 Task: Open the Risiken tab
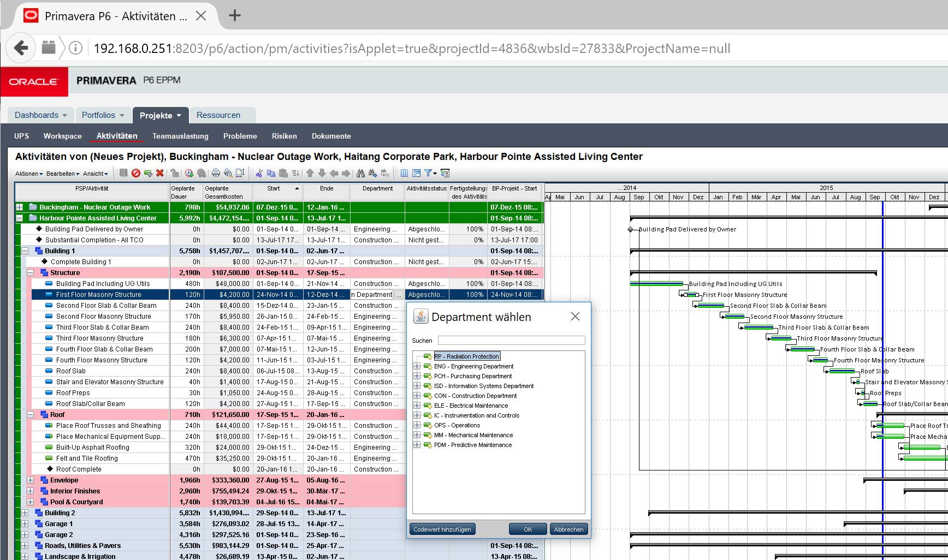(284, 136)
